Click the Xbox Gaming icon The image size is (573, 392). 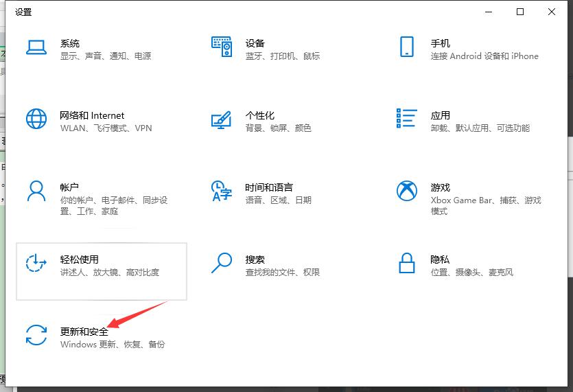(x=406, y=191)
